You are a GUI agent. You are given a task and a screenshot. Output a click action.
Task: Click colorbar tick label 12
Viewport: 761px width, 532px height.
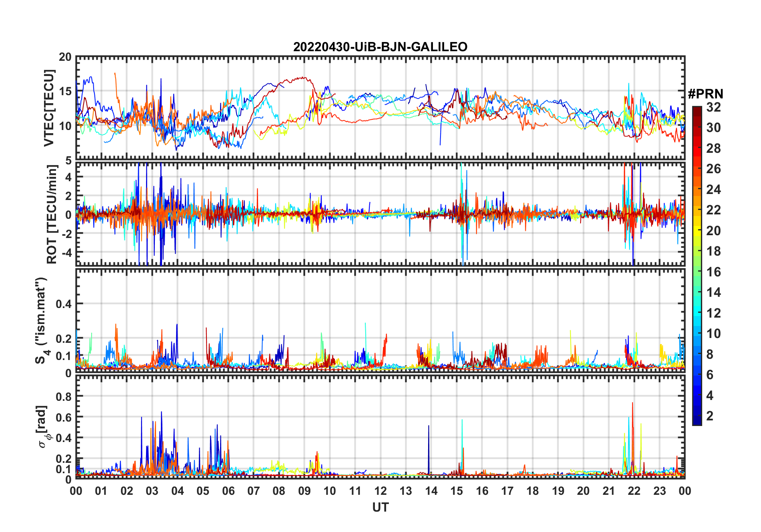(x=713, y=313)
